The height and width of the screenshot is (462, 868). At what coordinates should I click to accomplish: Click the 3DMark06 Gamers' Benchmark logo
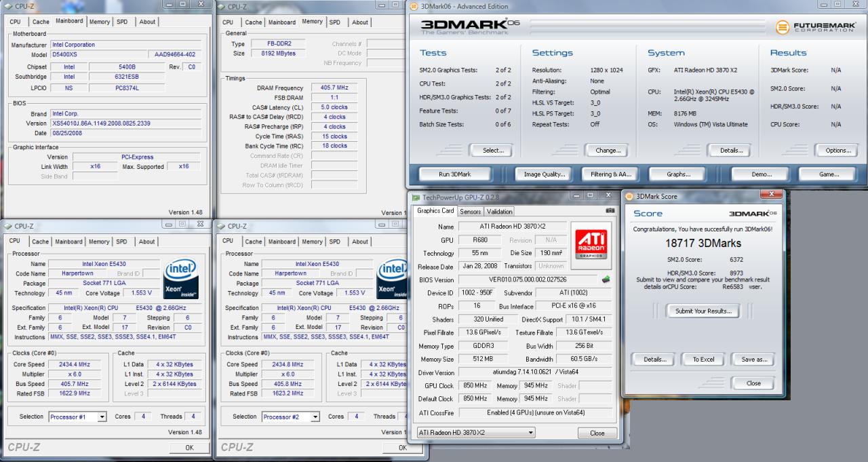coord(470,28)
